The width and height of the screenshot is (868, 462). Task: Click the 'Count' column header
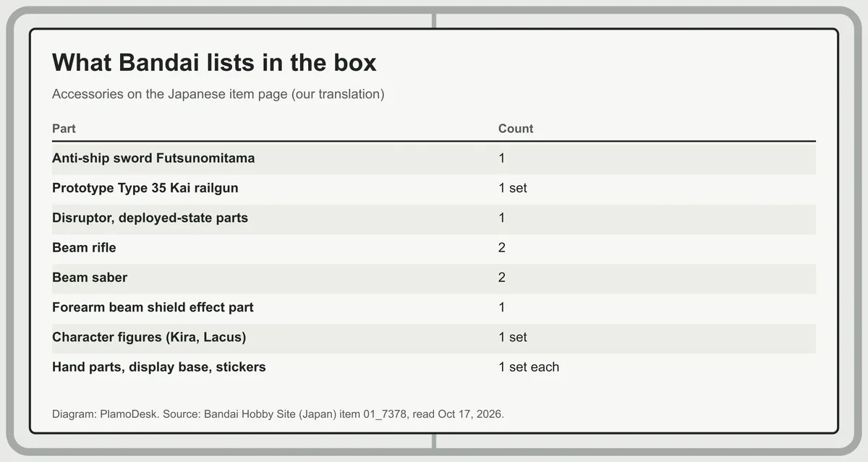[x=516, y=129]
